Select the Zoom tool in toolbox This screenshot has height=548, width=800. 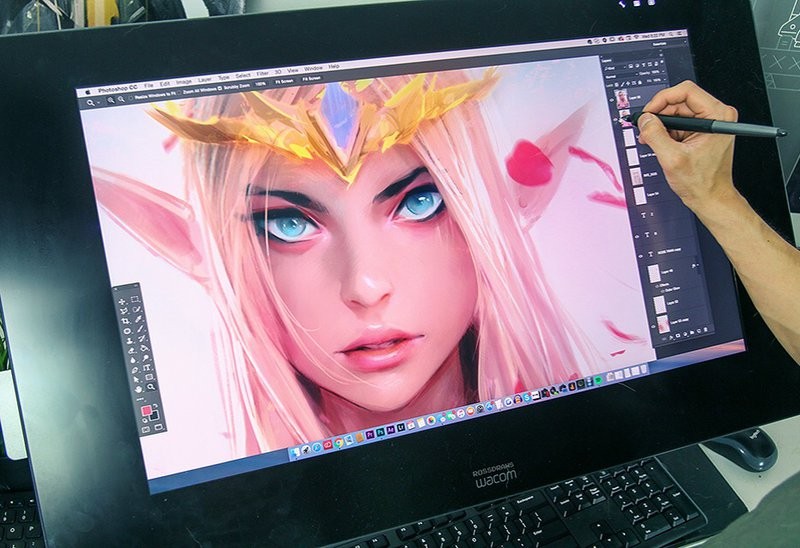(x=151, y=387)
